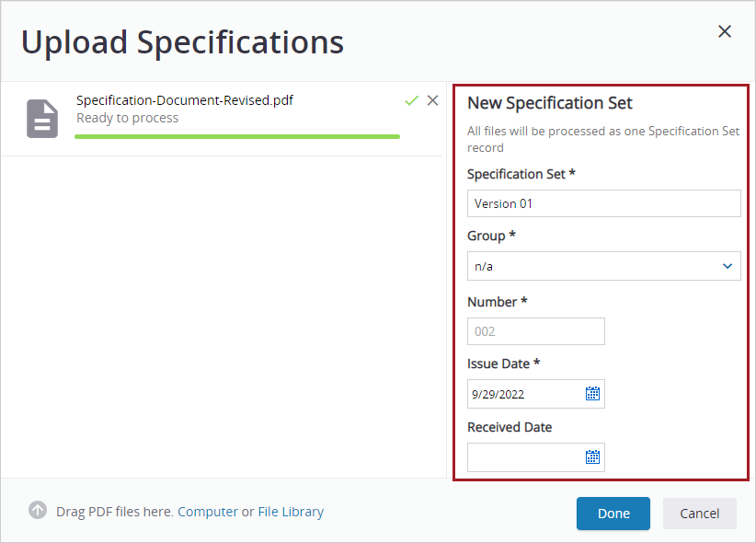Screen dimensions: 756x543
Task: Click the Number field with placeholder 002
Action: point(535,330)
